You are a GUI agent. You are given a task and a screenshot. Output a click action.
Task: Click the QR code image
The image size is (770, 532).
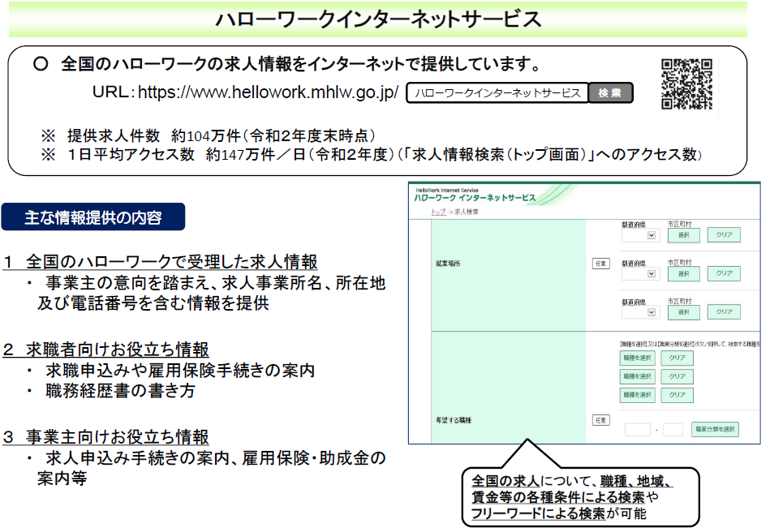[686, 84]
